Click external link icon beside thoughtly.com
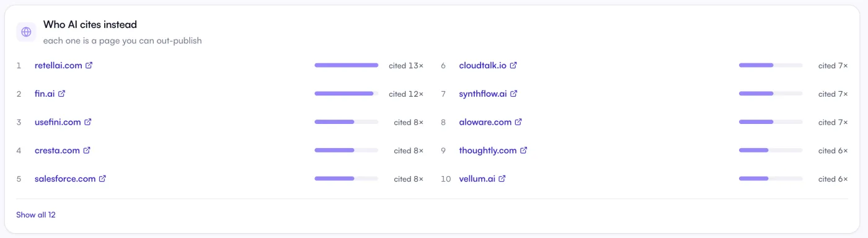868x238 pixels. coord(523,150)
